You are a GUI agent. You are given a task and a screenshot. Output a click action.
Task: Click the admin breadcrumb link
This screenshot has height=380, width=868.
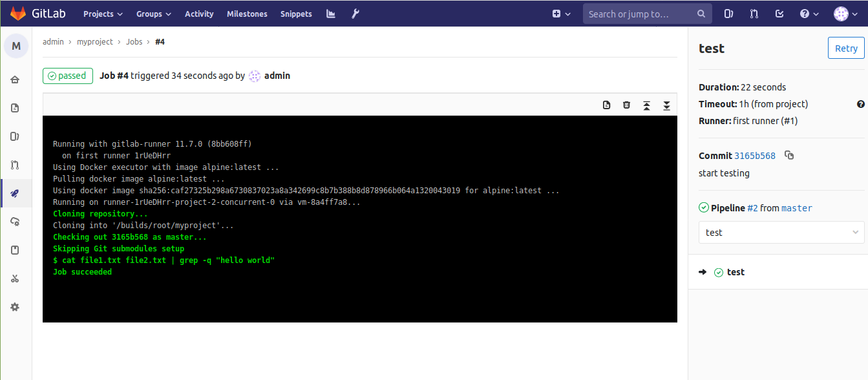point(53,42)
